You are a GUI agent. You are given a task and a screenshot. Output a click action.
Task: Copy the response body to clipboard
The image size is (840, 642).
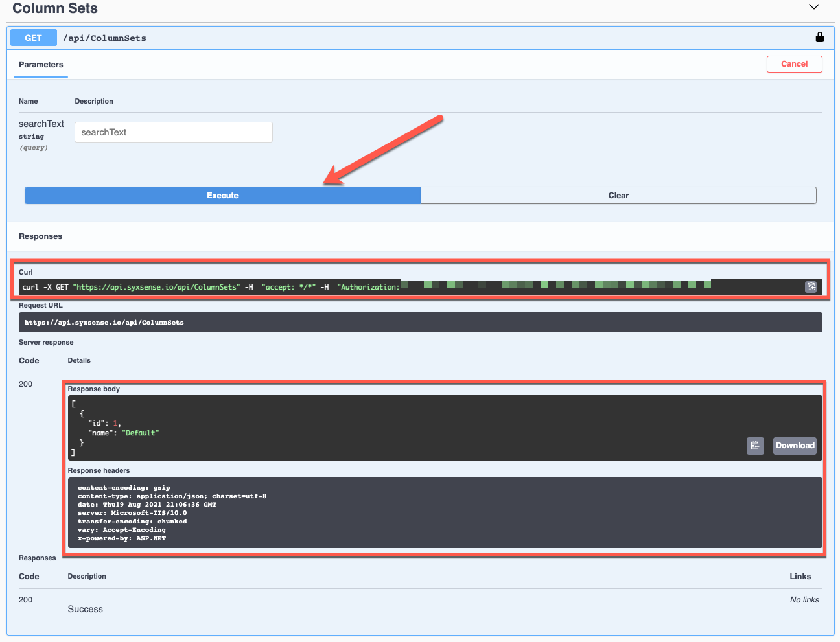755,446
